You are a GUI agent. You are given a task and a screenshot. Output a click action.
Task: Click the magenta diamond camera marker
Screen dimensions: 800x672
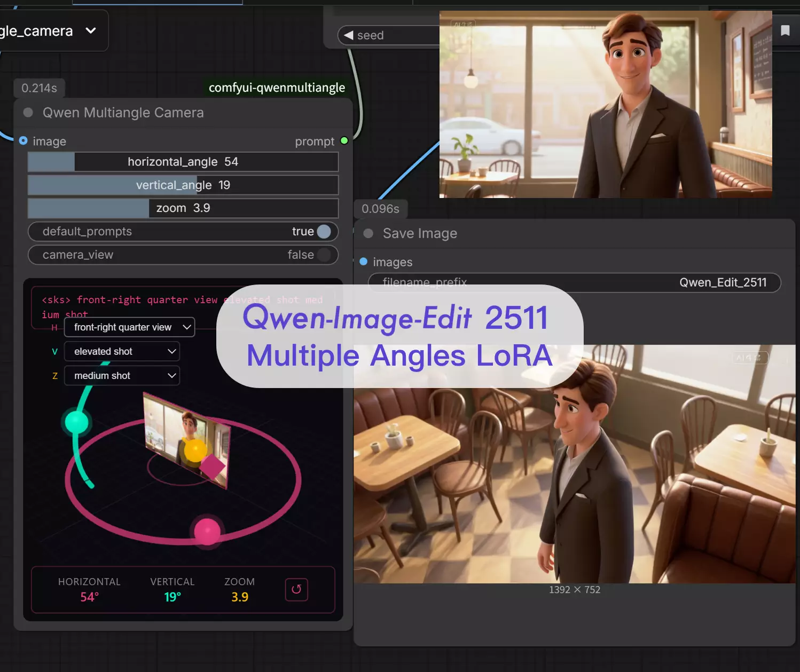(213, 466)
